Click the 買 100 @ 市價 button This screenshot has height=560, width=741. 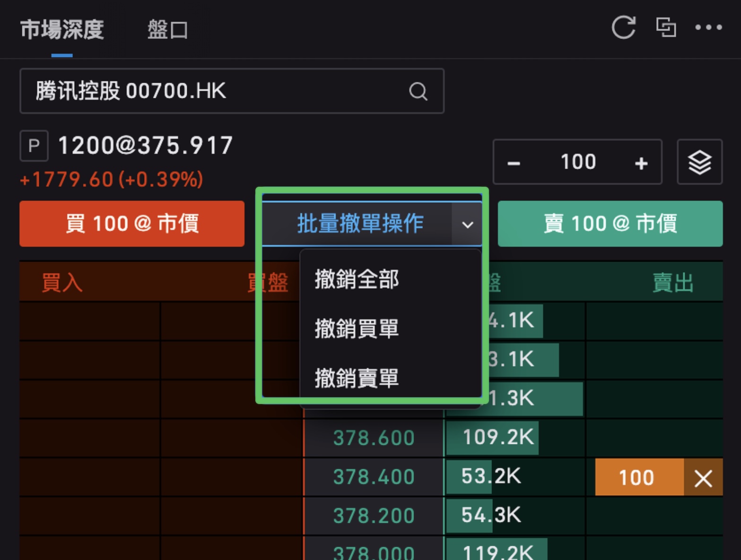[132, 224]
